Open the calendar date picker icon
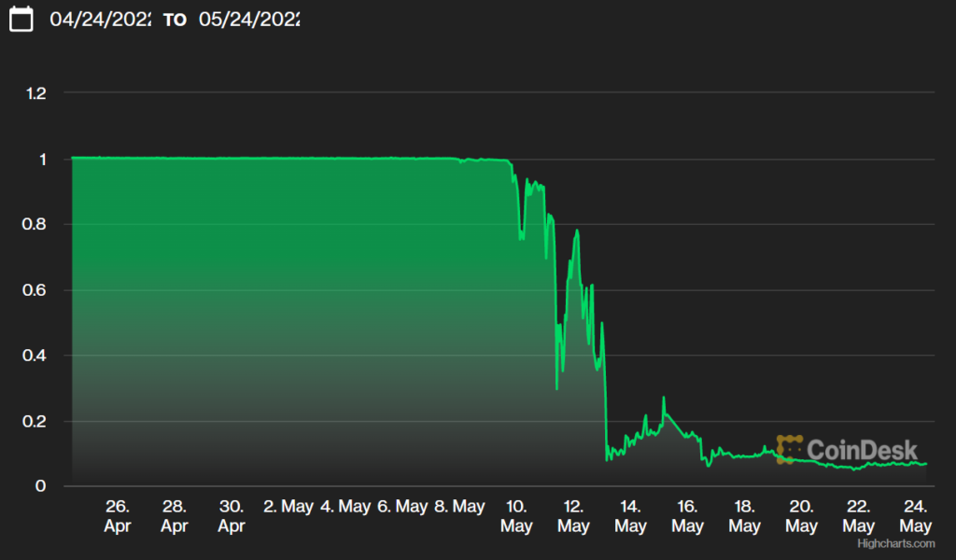 (21, 19)
